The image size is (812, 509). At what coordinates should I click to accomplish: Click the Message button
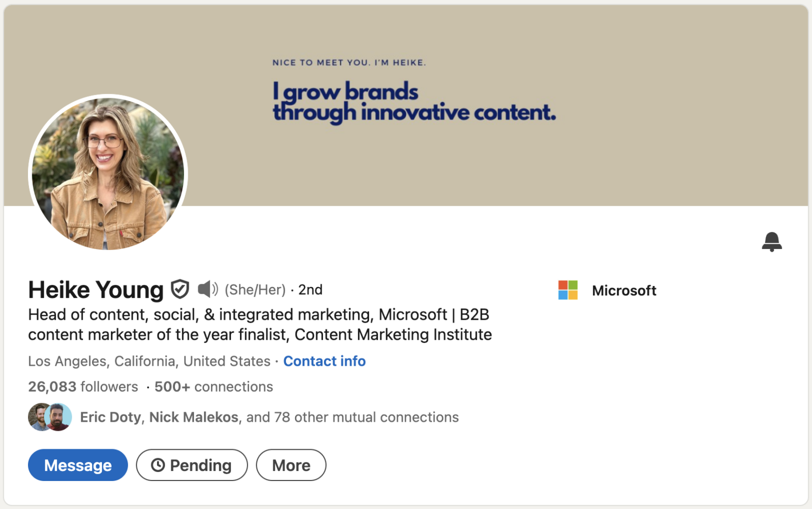tap(78, 465)
